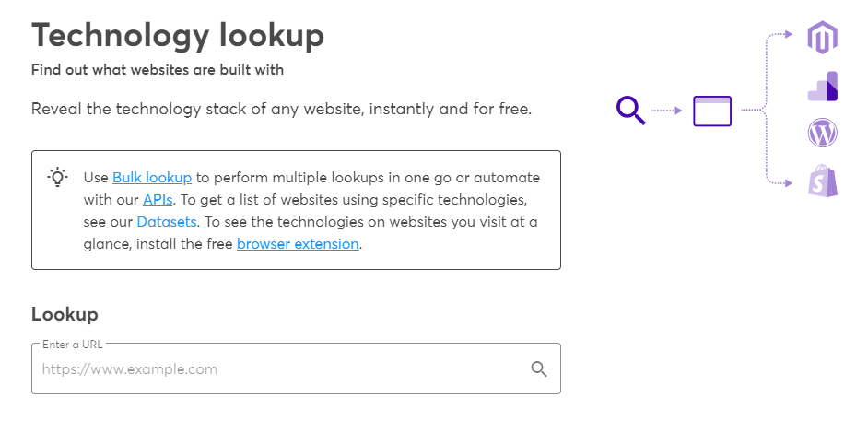The width and height of the screenshot is (868, 421).
Task: Click the browser extension link
Action: click(x=298, y=244)
